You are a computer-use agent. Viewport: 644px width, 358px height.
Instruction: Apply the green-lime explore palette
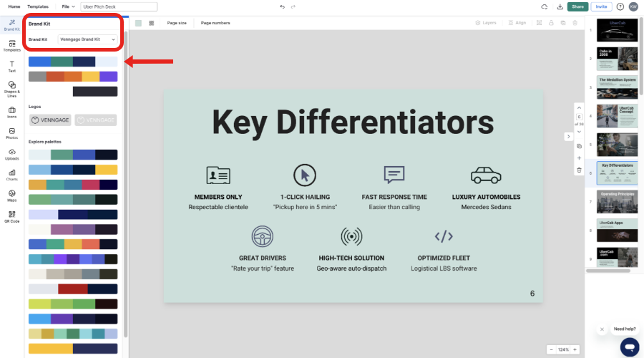73,304
